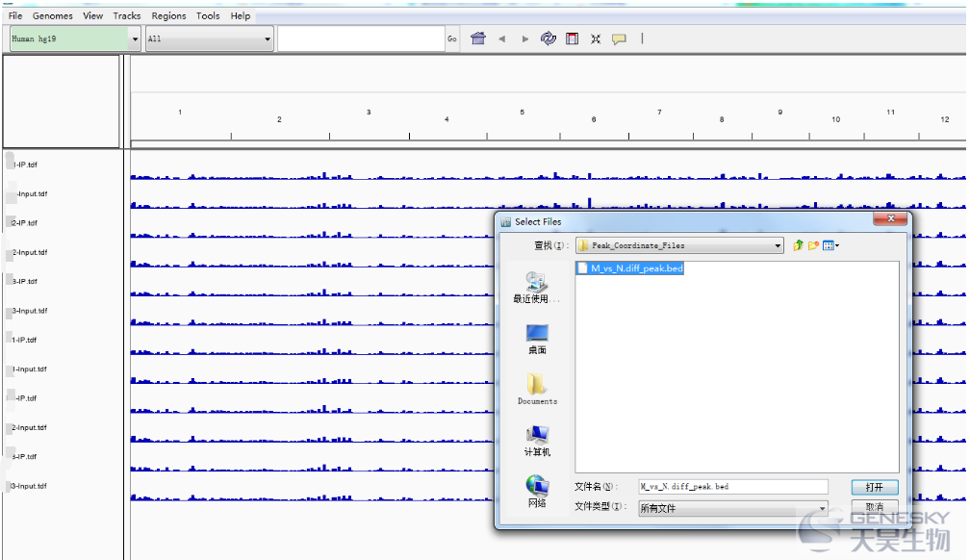Select the M_vs_N.diff_peak.bed file
This screenshot has height=560, width=970.
[x=630, y=268]
